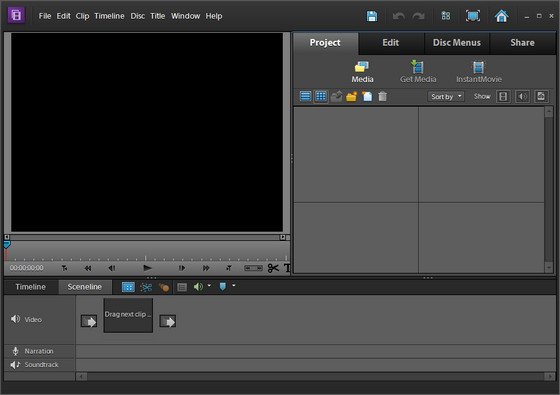
Task: Toggle Show still image filter button
Action: [x=541, y=96]
